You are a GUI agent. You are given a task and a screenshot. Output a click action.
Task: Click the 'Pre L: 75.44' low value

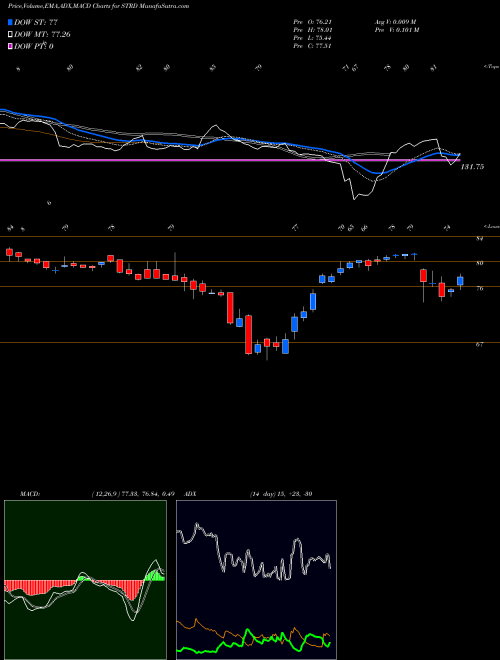click(311, 38)
